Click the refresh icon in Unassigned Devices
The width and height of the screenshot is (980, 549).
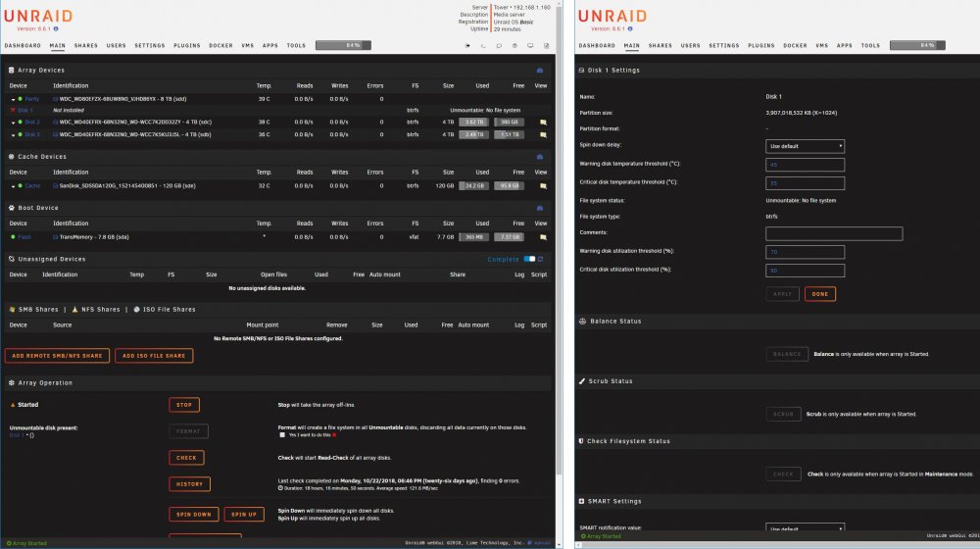pyautogui.click(x=541, y=259)
